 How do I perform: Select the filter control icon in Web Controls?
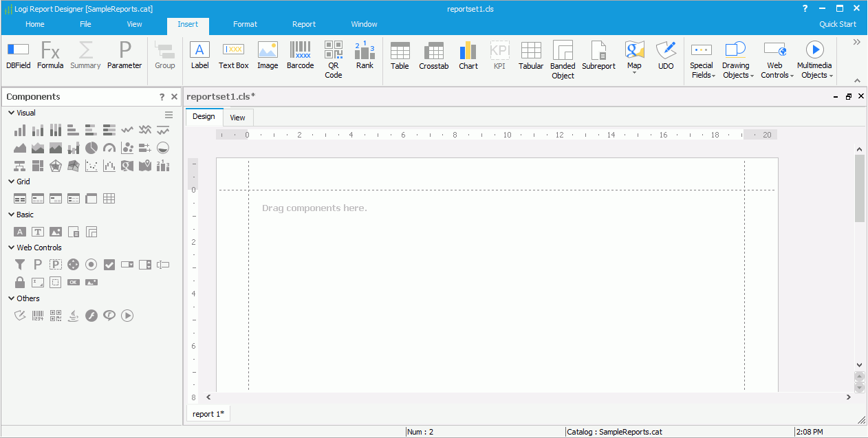tap(20, 264)
